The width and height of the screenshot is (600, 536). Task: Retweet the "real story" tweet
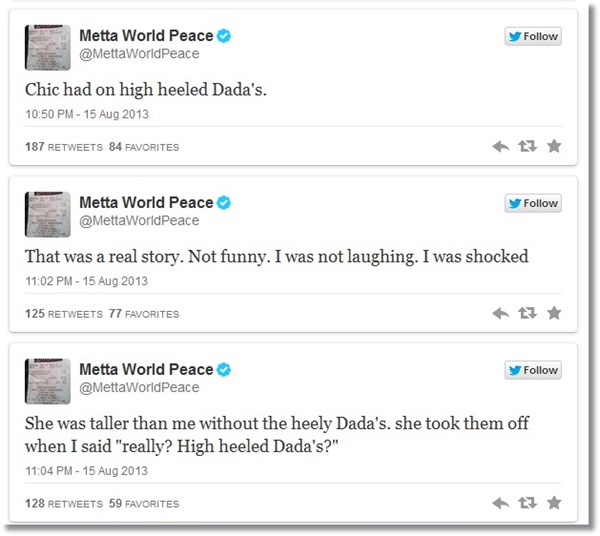click(x=527, y=313)
